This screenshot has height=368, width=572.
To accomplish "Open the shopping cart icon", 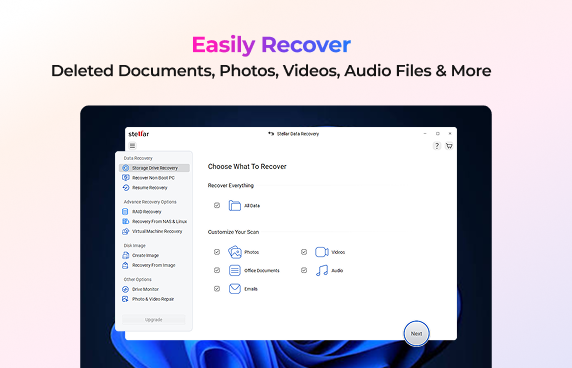I will (x=449, y=146).
